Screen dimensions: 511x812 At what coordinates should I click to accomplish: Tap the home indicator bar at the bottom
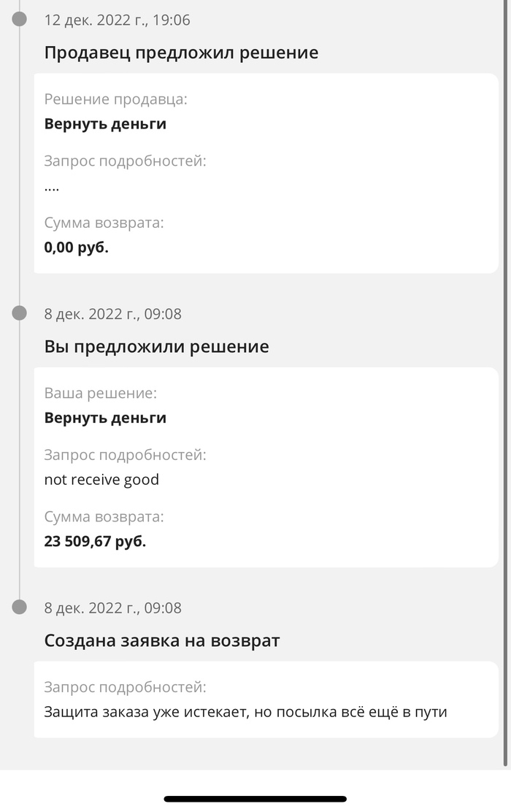(255, 799)
